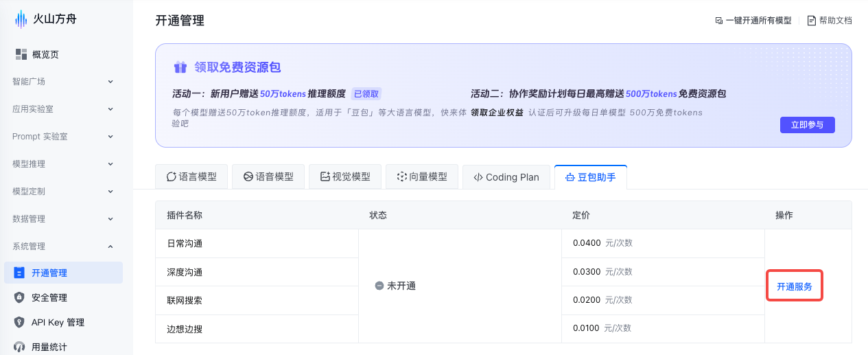Expand the Prompt 实验室 section
Viewport: 868px width, 355px height.
pyautogui.click(x=63, y=137)
